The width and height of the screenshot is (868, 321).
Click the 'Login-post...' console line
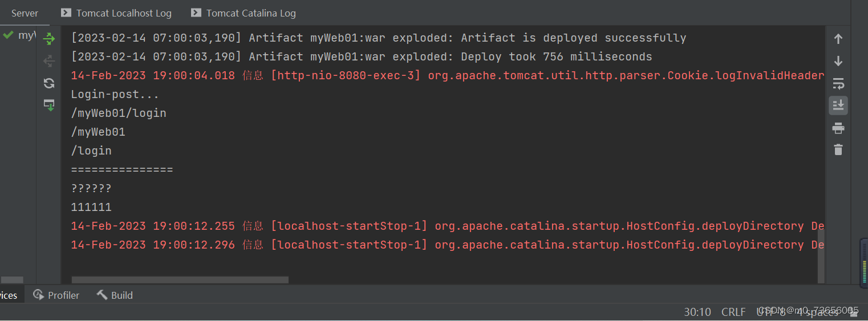(115, 95)
